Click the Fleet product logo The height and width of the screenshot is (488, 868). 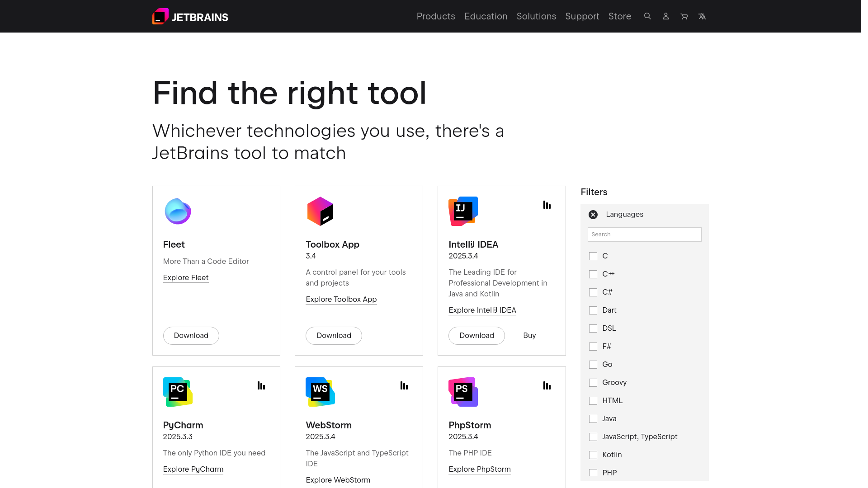[178, 211]
